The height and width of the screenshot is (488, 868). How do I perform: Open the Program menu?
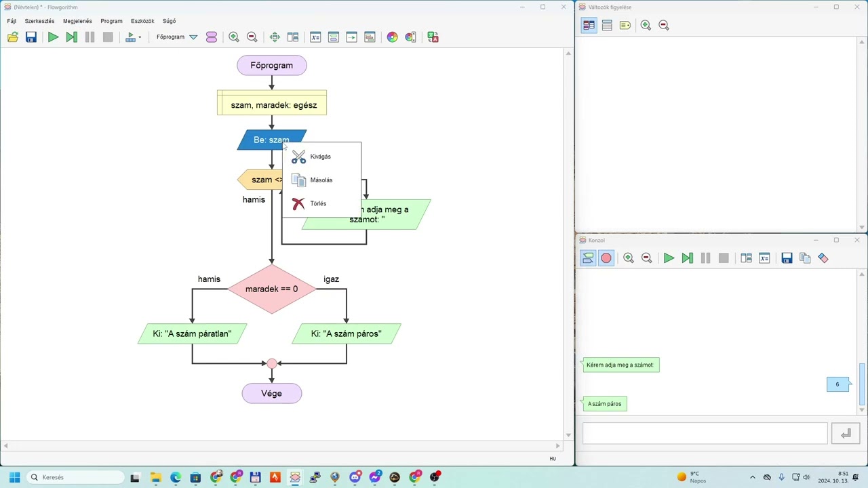pyautogui.click(x=111, y=21)
